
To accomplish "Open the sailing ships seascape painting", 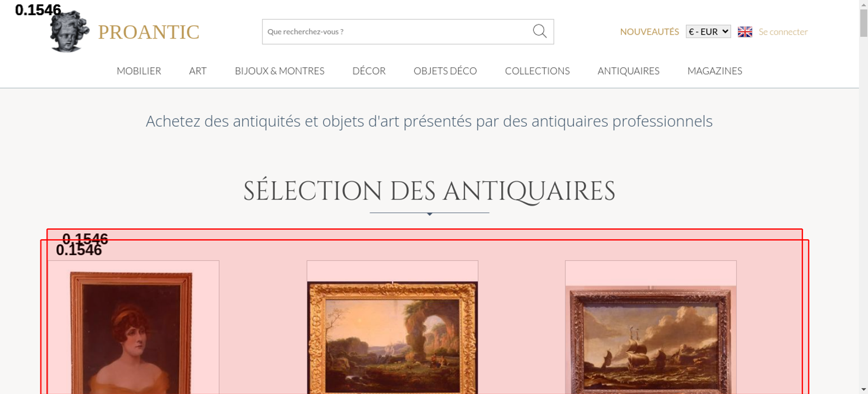I will tap(651, 340).
